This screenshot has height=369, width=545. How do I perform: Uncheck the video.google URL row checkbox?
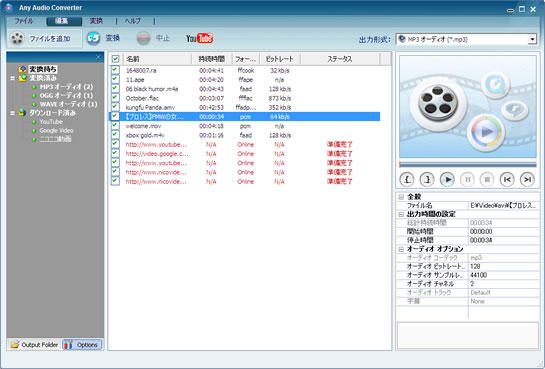point(115,153)
